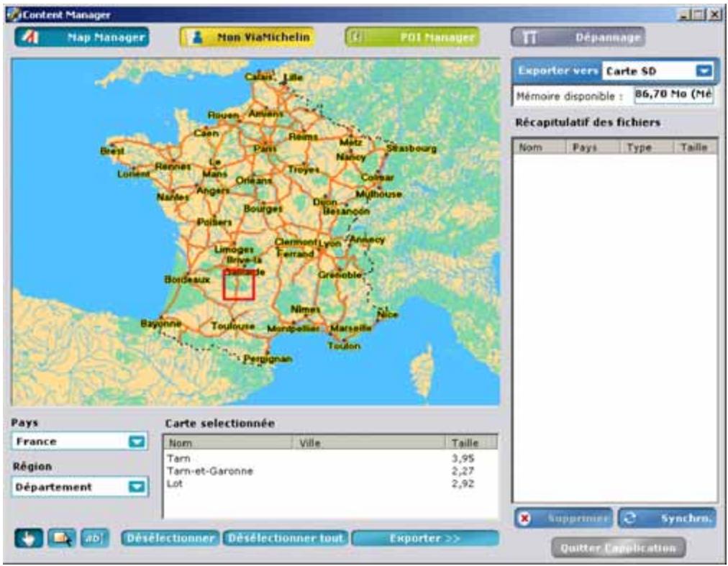The height and width of the screenshot is (566, 728).
Task: Click the Synchro. button
Action: pyautogui.click(x=667, y=519)
